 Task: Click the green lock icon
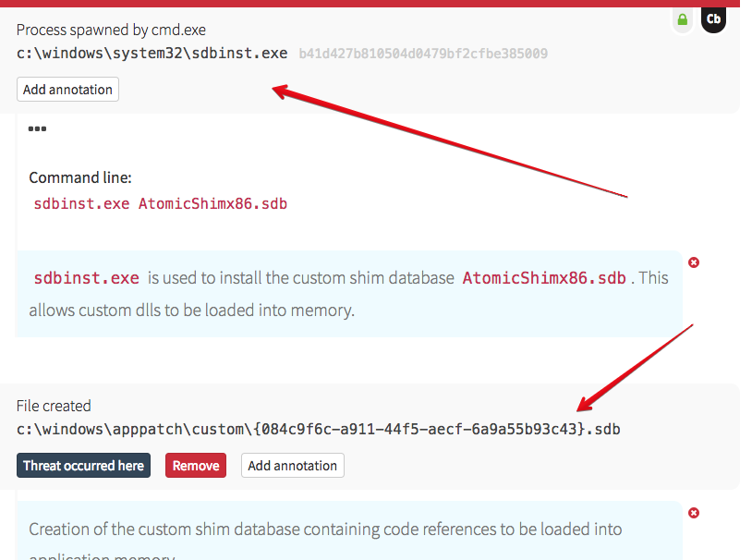[x=682, y=19]
